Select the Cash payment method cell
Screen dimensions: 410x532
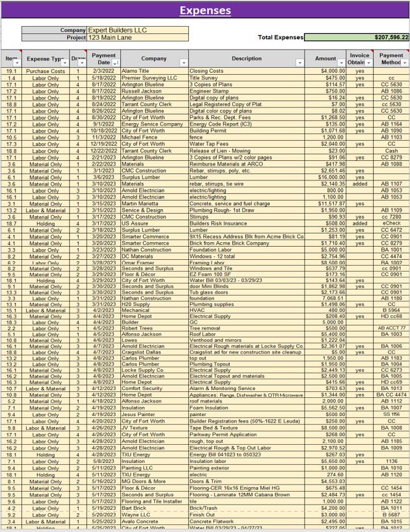[x=391, y=150]
